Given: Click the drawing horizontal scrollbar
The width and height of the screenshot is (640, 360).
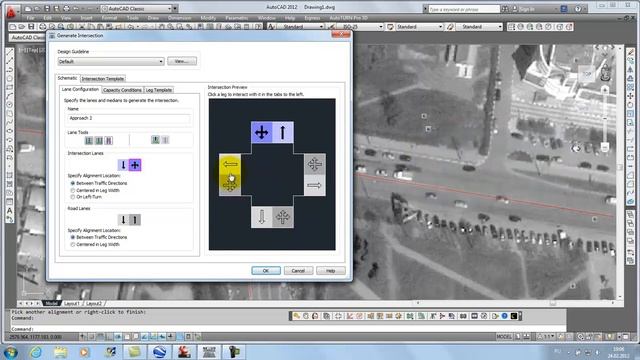Looking at the screenshot, I should tap(516, 303).
